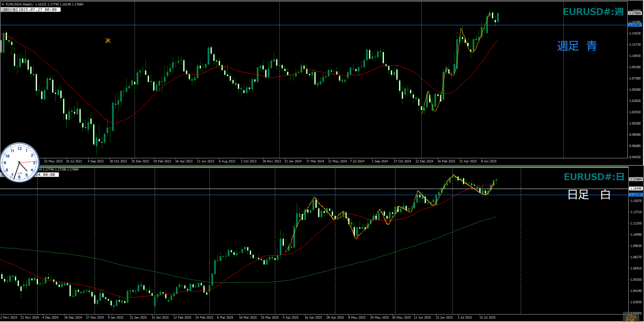The image size is (644, 322).
Task: Click the gray 1.17684 price tag on weekly axis
Action: click(635, 13)
